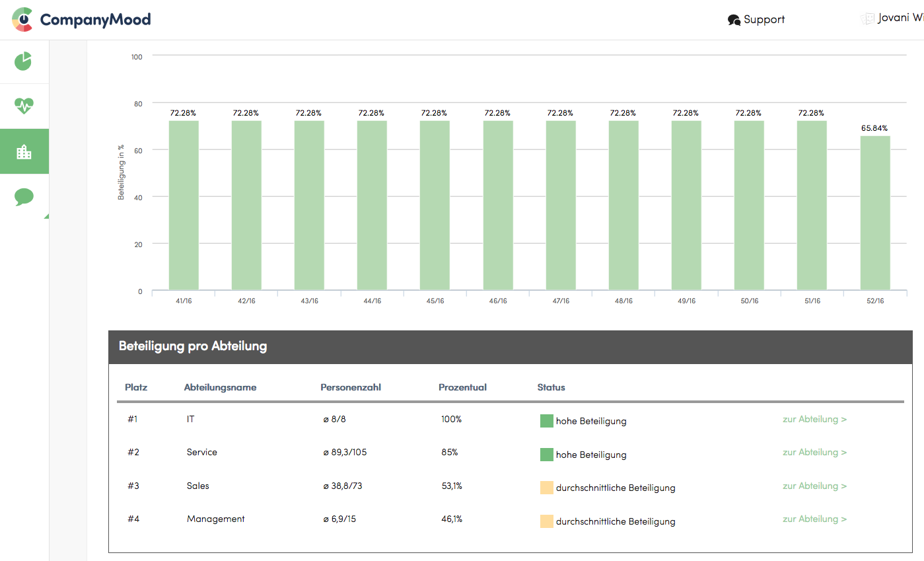Go to the Service department page
Viewport: 924px width, 561px height.
pyautogui.click(x=814, y=453)
